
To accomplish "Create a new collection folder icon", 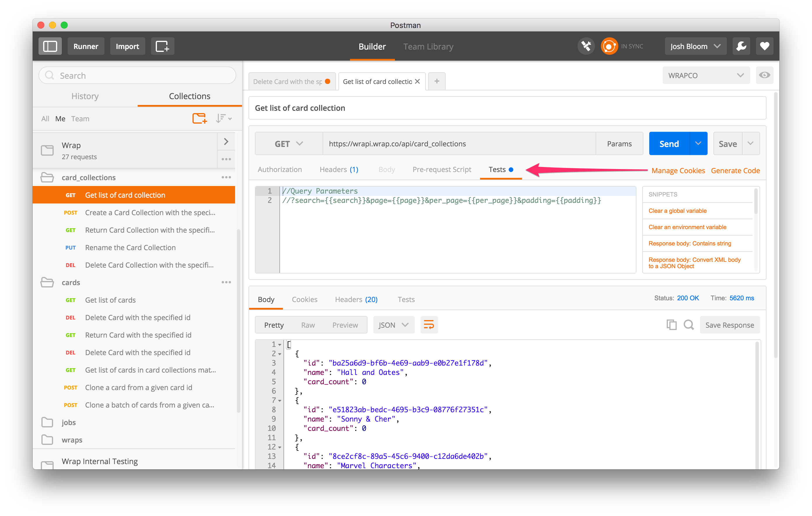I will tap(199, 118).
